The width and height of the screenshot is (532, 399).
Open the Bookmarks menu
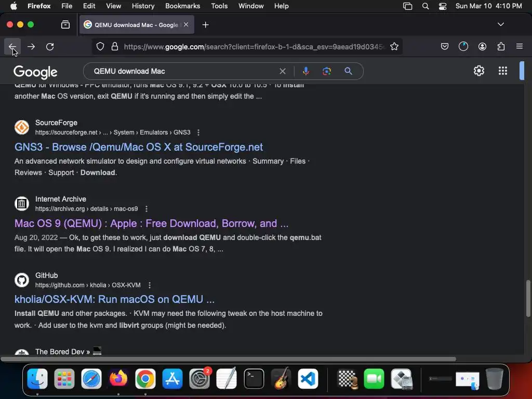(x=182, y=6)
